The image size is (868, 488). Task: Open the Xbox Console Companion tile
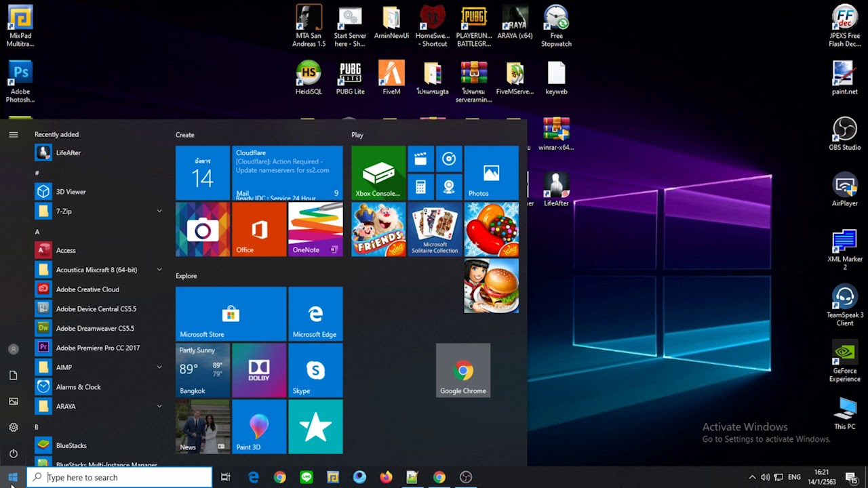point(378,173)
